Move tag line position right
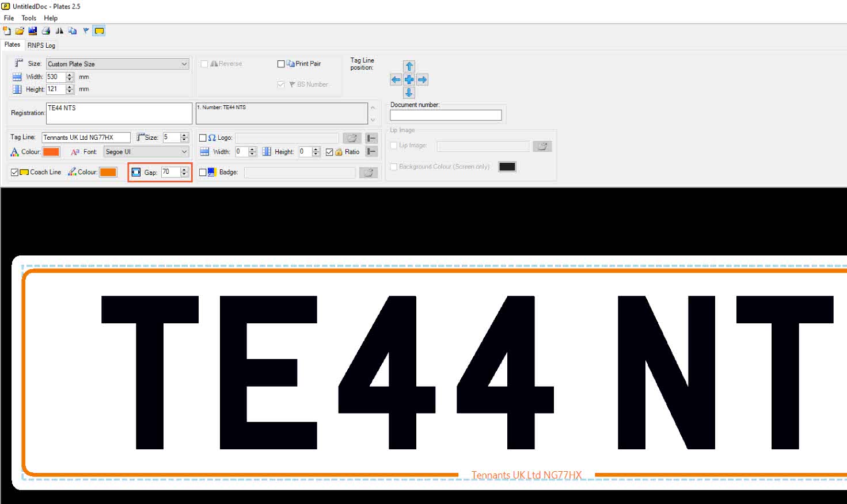 (422, 80)
